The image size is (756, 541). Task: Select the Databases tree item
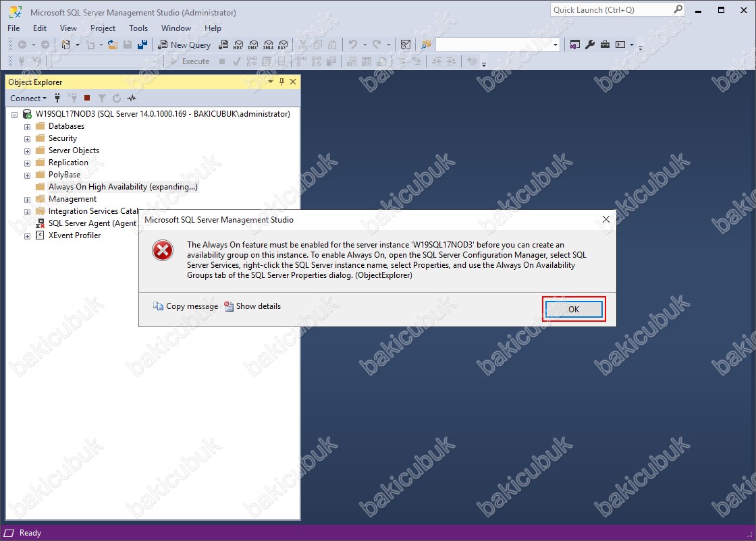pyautogui.click(x=67, y=125)
